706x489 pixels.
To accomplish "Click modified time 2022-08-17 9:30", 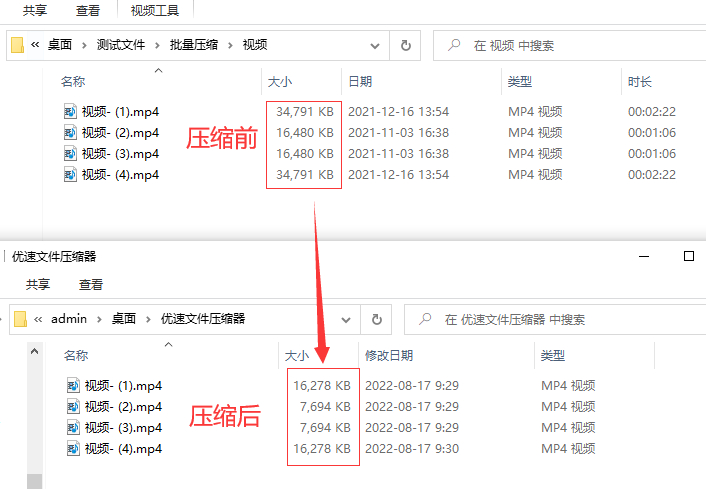I will [412, 448].
